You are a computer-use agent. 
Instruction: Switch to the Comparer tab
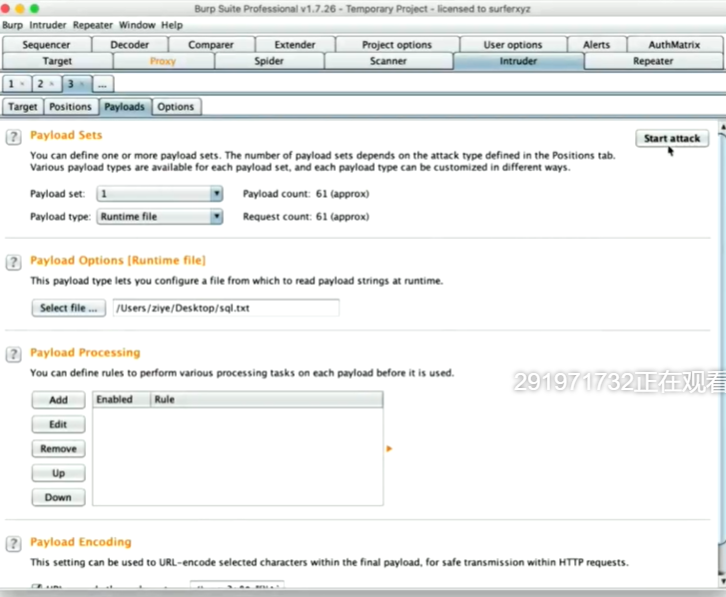click(x=211, y=44)
